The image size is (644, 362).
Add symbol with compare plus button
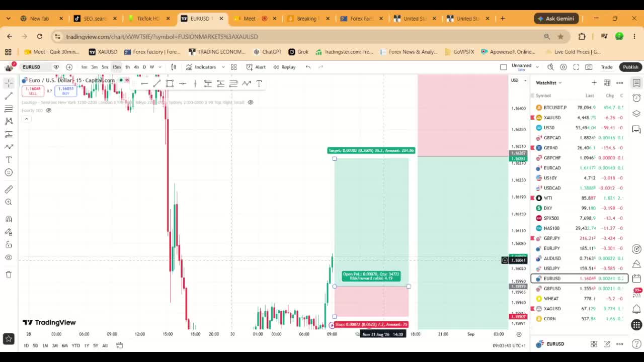pyautogui.click(x=69, y=67)
